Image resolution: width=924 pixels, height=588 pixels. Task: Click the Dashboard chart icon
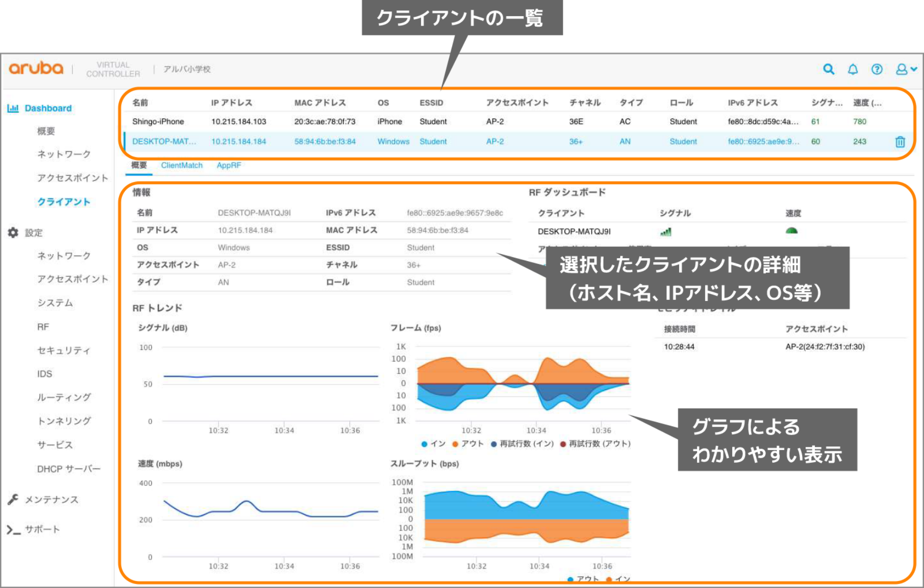pos(13,108)
